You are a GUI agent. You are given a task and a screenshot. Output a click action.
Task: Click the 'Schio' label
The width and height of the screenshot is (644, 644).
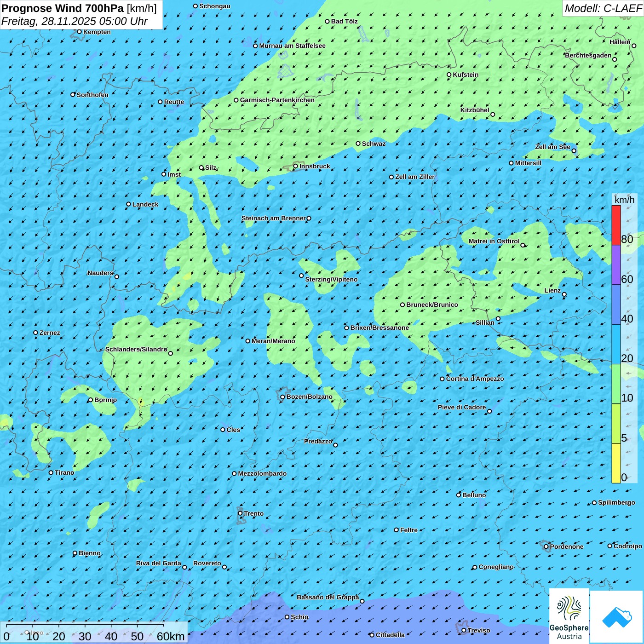299,617
